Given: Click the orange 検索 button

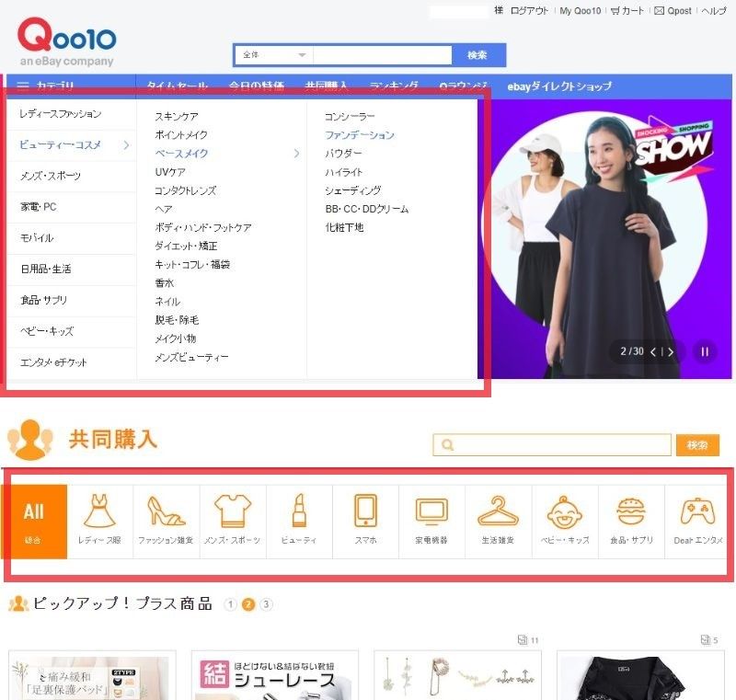Looking at the screenshot, I should click(x=697, y=445).
